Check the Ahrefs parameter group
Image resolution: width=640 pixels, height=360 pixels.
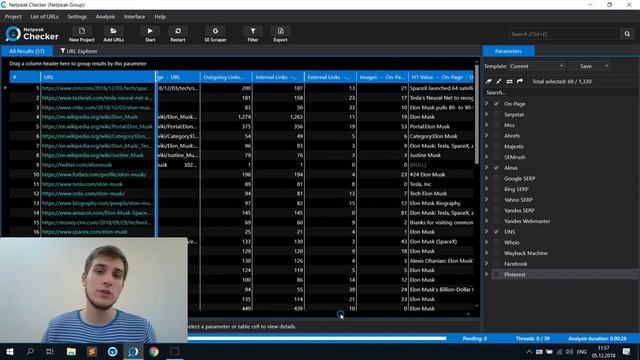pyautogui.click(x=496, y=136)
